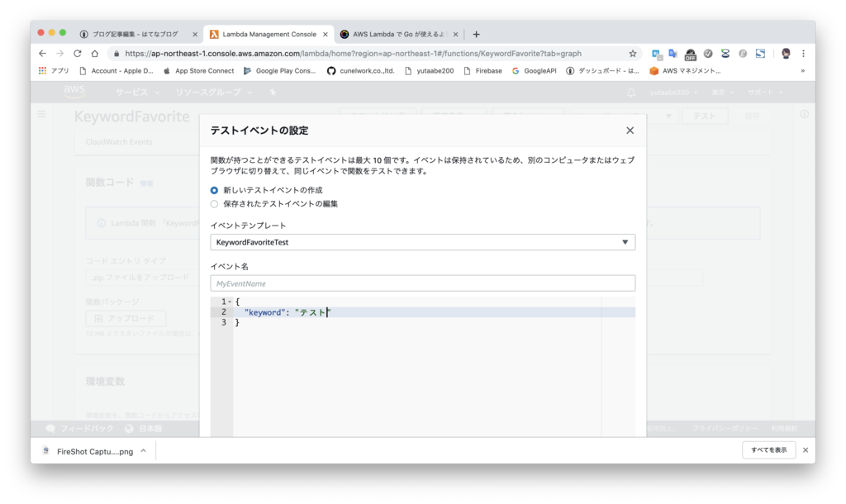The width and height of the screenshot is (846, 504).
Task: Click the first blue extension icon
Action: [x=656, y=54]
